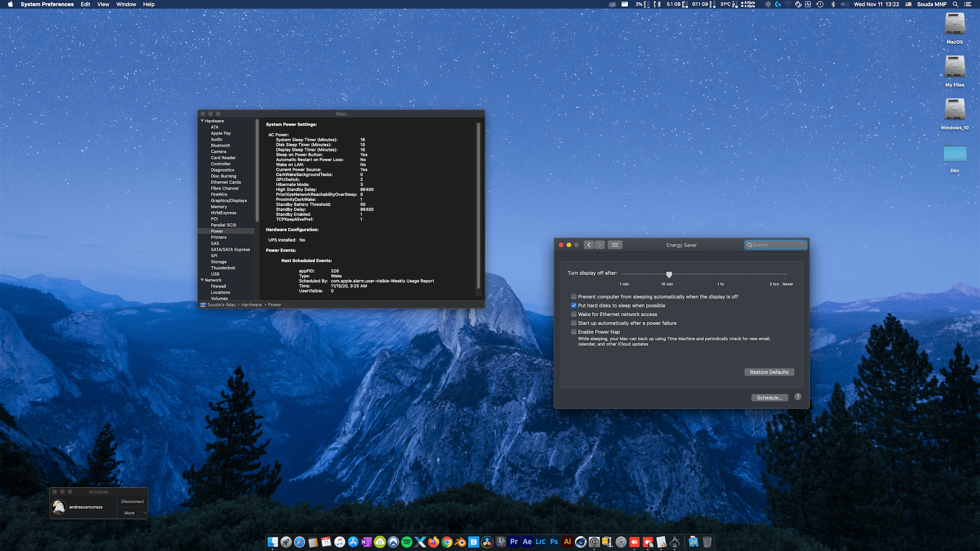Collapse the Network tree section
This screenshot has height=551, width=980.
pos(202,280)
